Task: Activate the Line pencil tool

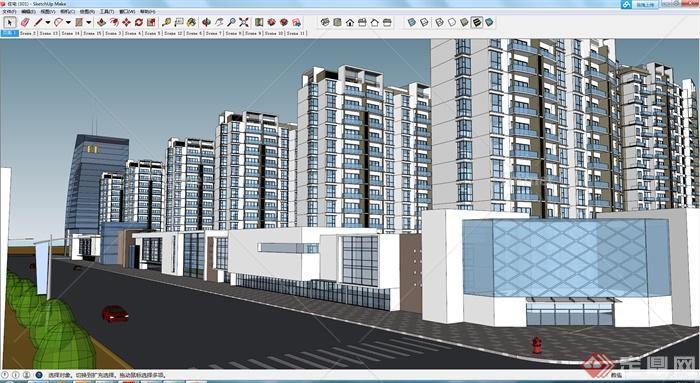Action: [38, 22]
